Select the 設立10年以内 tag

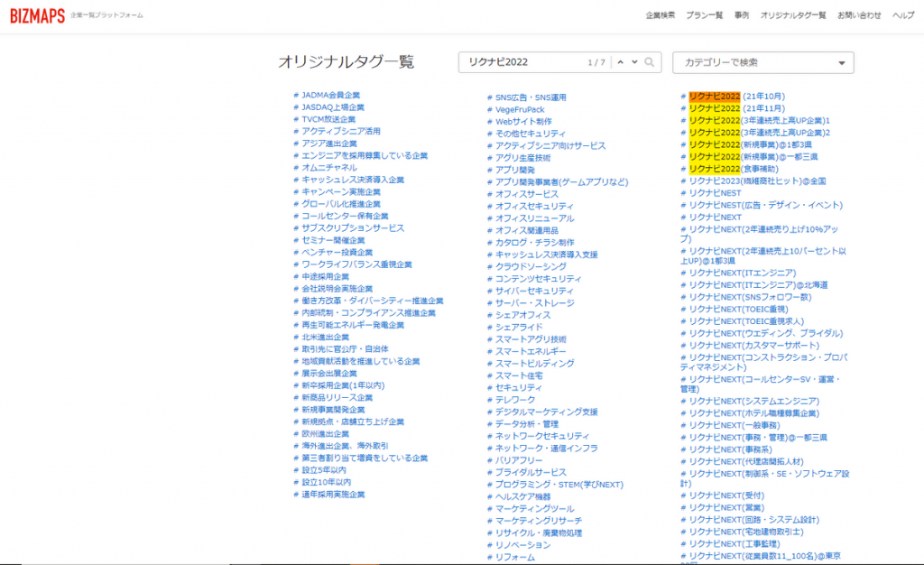[327, 482]
